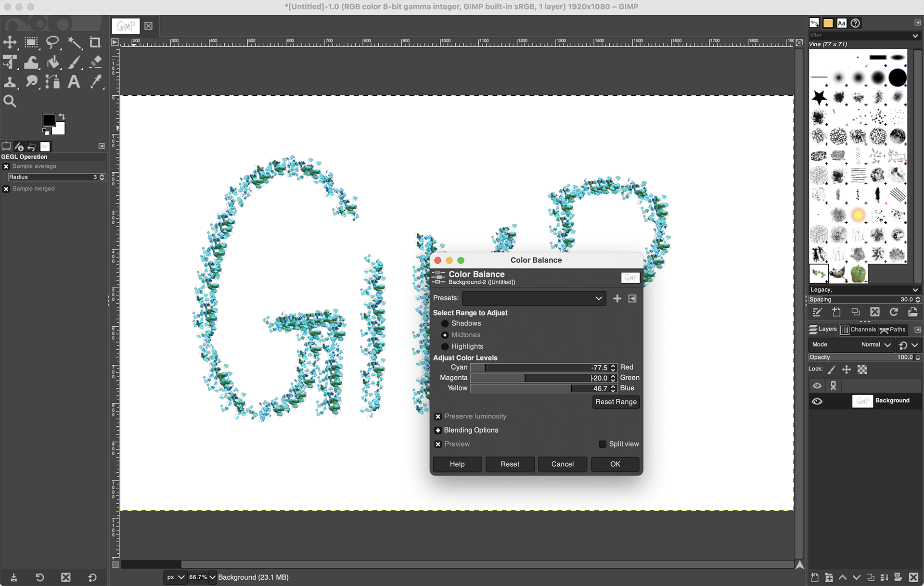Uncheck Preserve luminosity
The width and height of the screenshot is (924, 586).
(438, 416)
